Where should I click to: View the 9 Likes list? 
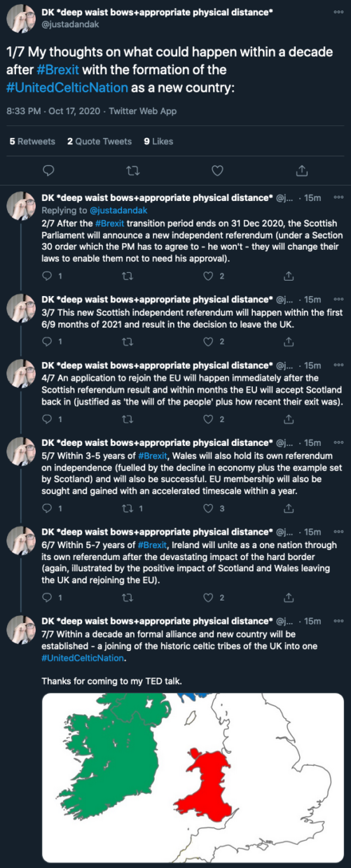click(158, 141)
